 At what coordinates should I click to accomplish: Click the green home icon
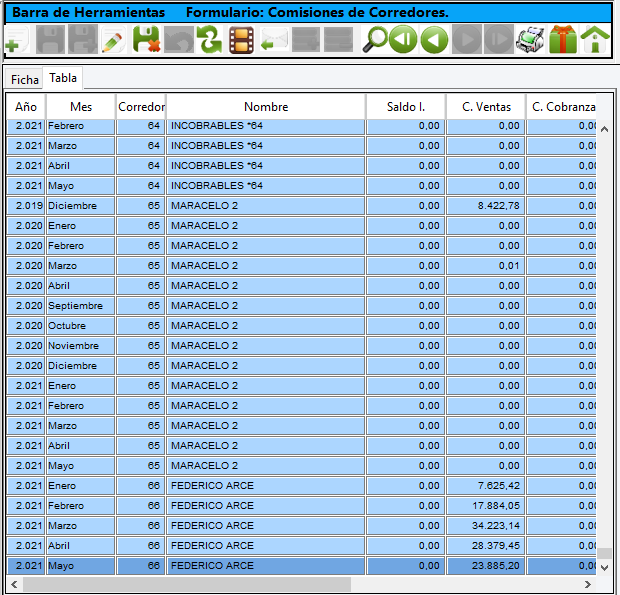[595, 40]
